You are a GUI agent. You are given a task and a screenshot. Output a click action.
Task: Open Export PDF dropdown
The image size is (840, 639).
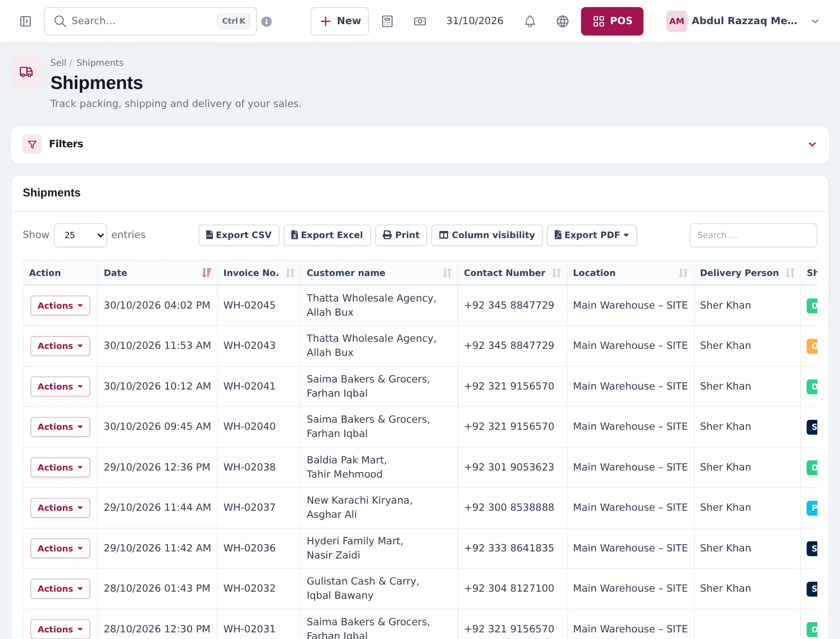tap(592, 235)
